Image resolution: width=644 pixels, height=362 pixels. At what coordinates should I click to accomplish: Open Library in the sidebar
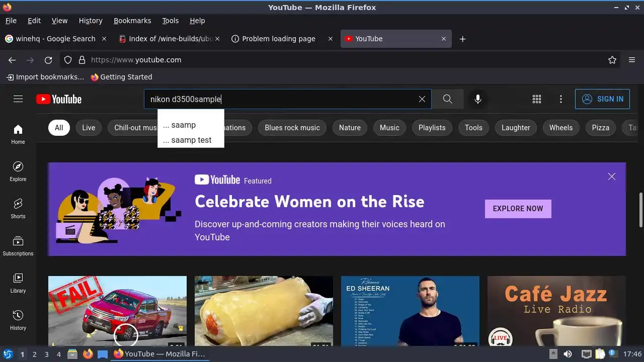18,283
